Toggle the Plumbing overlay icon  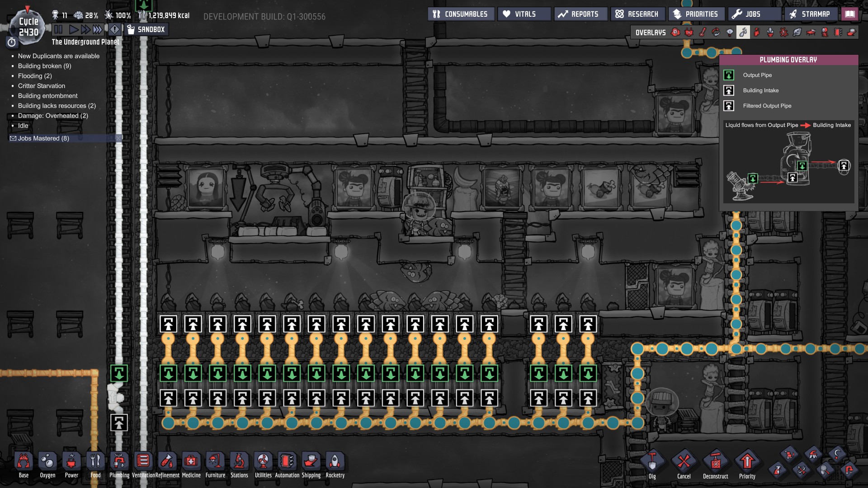pos(743,33)
